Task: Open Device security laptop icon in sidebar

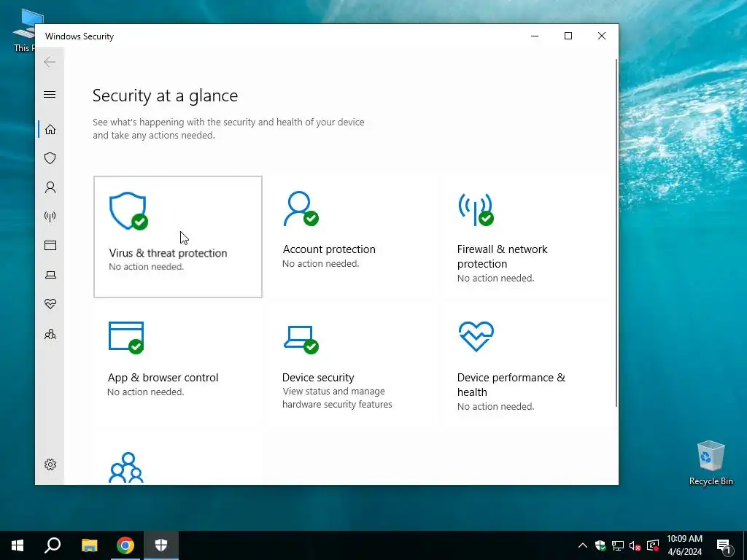Action: pyautogui.click(x=50, y=275)
